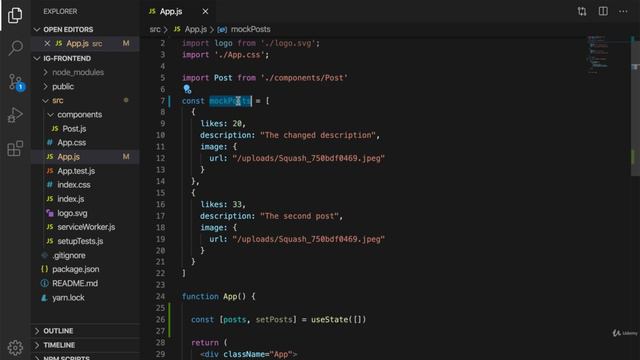This screenshot has width=640, height=360.
Task: Switch to the App.js tab
Action: (171, 11)
